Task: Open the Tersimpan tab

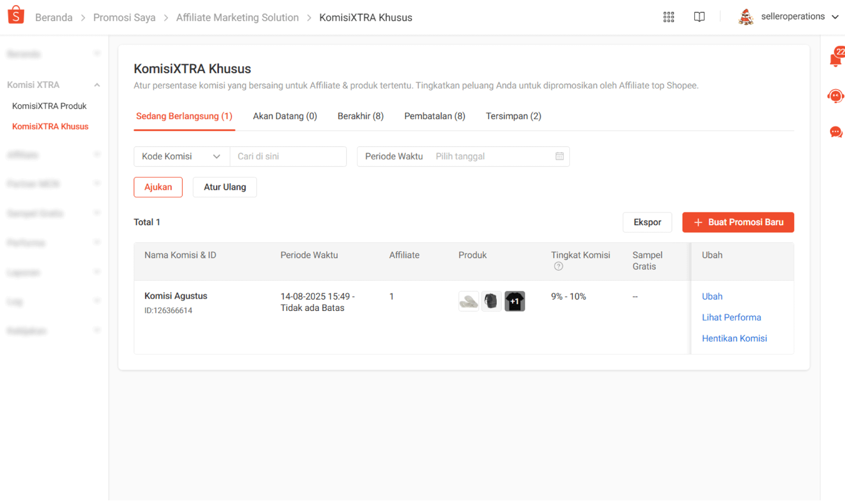Action: click(x=513, y=116)
